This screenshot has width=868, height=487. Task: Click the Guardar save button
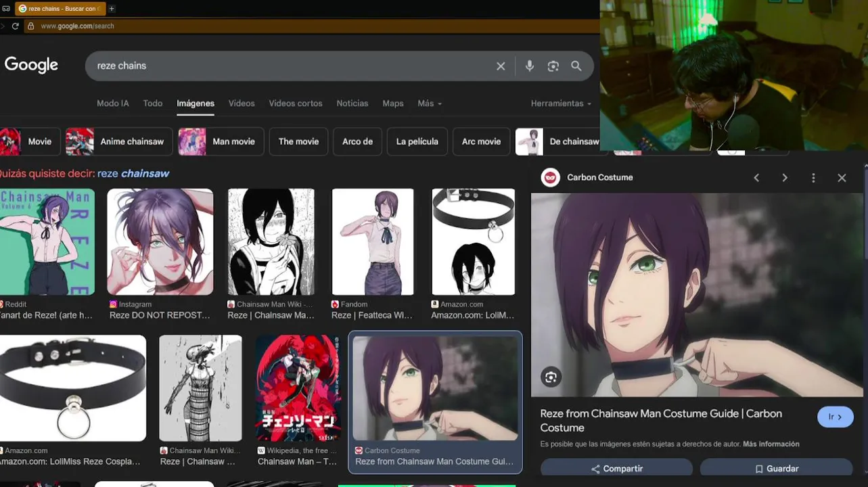[776, 469]
